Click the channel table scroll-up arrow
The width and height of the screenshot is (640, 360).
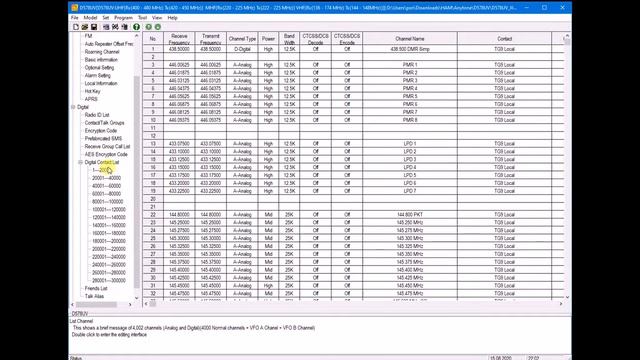[x=567, y=36]
